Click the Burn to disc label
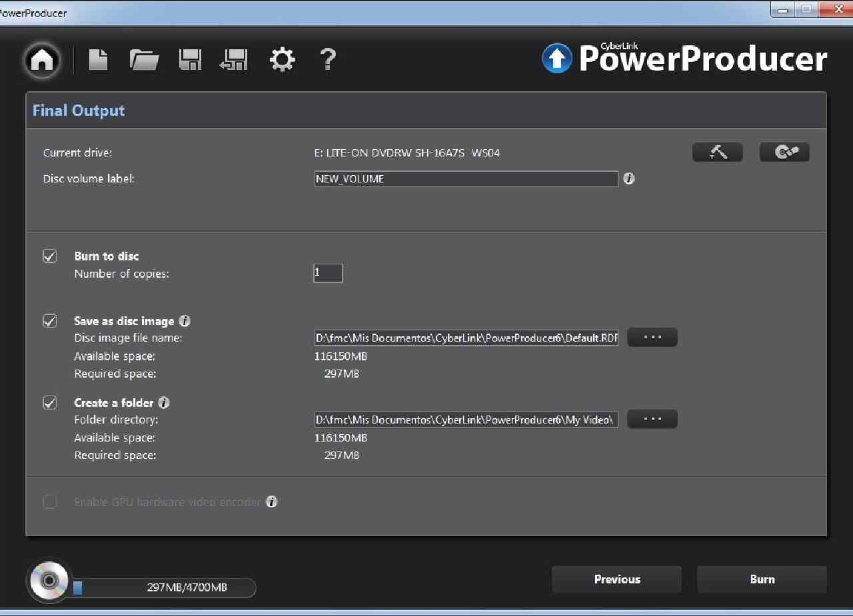This screenshot has height=616, width=853. (107, 256)
